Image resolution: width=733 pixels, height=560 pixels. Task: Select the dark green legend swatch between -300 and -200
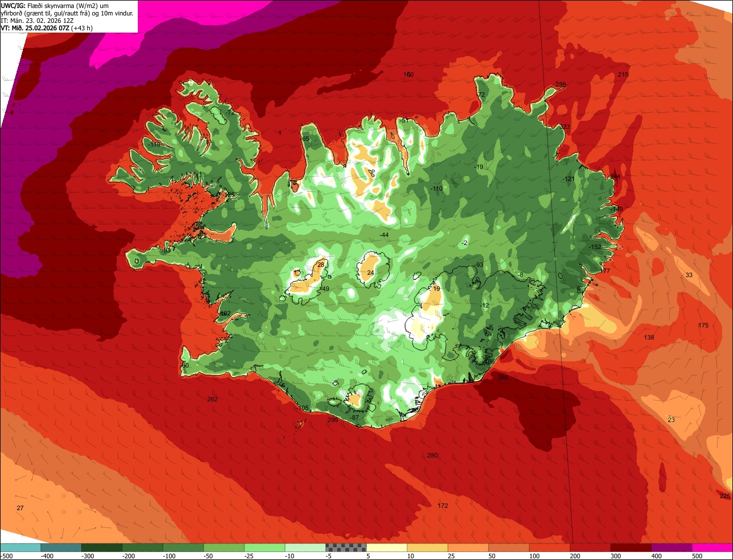[101, 547]
